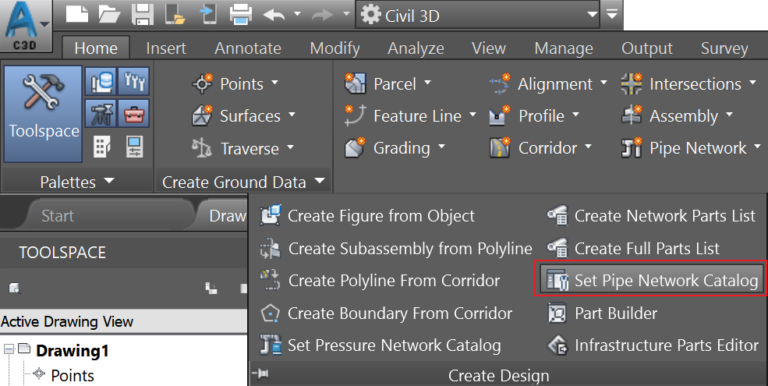Click the Save to Web & Mobile icon

tap(208, 14)
